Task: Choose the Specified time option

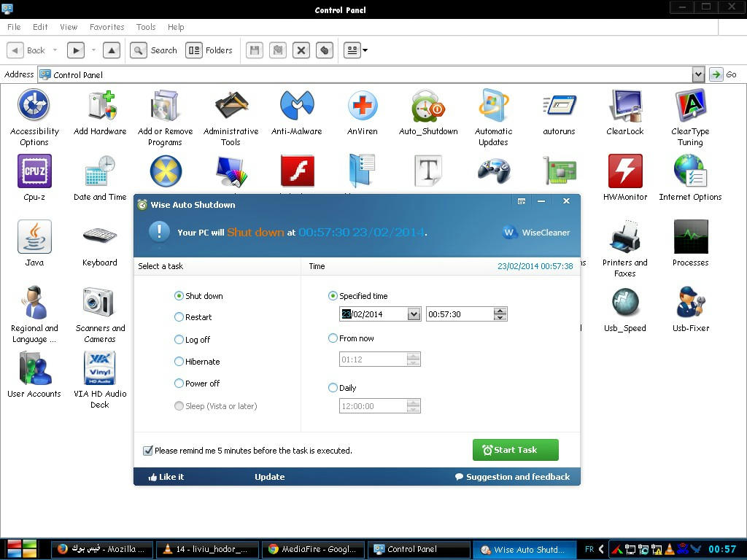Action: point(333,296)
